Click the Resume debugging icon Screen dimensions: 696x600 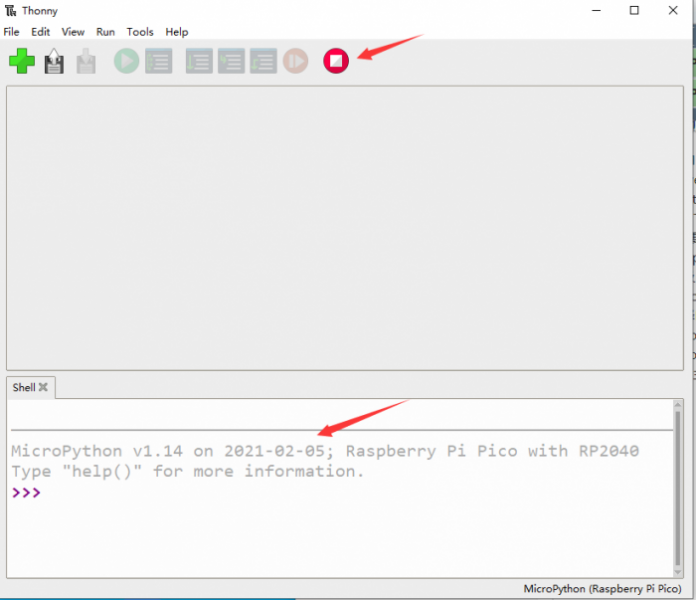click(x=295, y=62)
